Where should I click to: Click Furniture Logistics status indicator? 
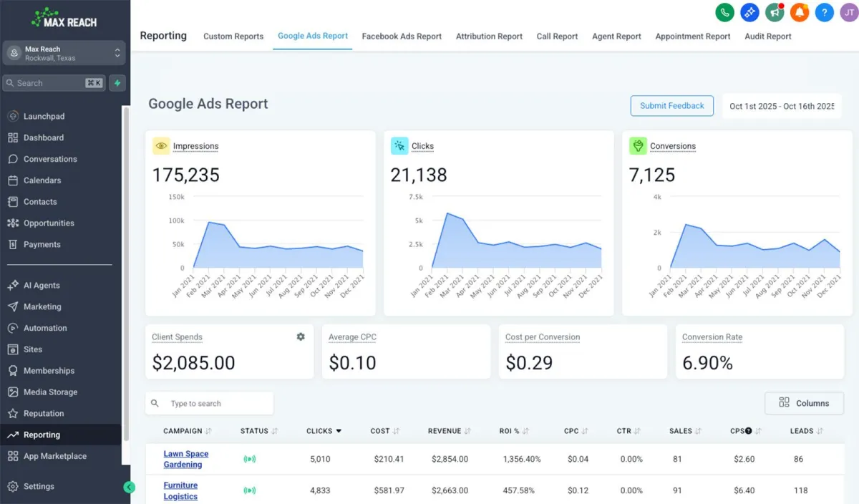click(250, 490)
